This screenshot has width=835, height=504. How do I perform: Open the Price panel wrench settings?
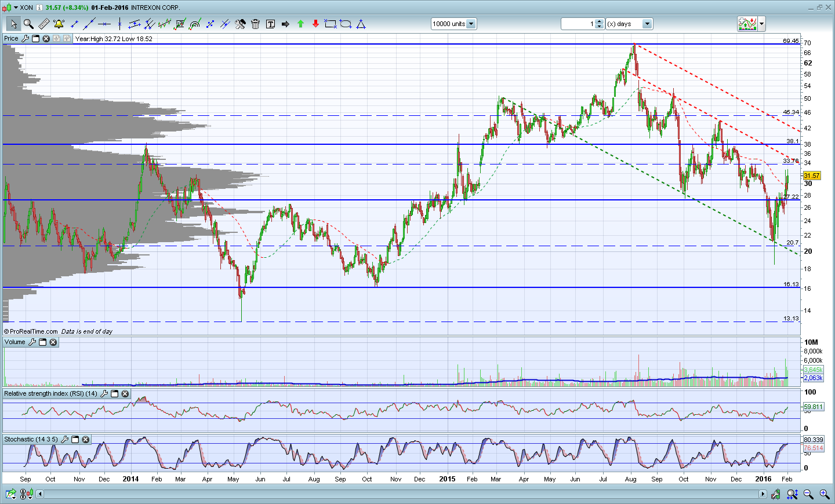25,39
